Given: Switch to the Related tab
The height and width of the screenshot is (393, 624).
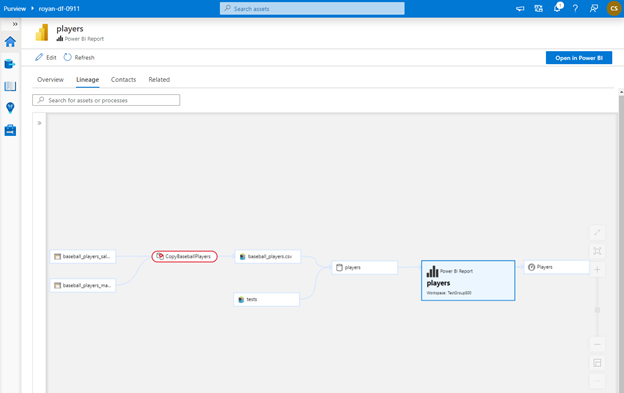Looking at the screenshot, I should coord(159,80).
